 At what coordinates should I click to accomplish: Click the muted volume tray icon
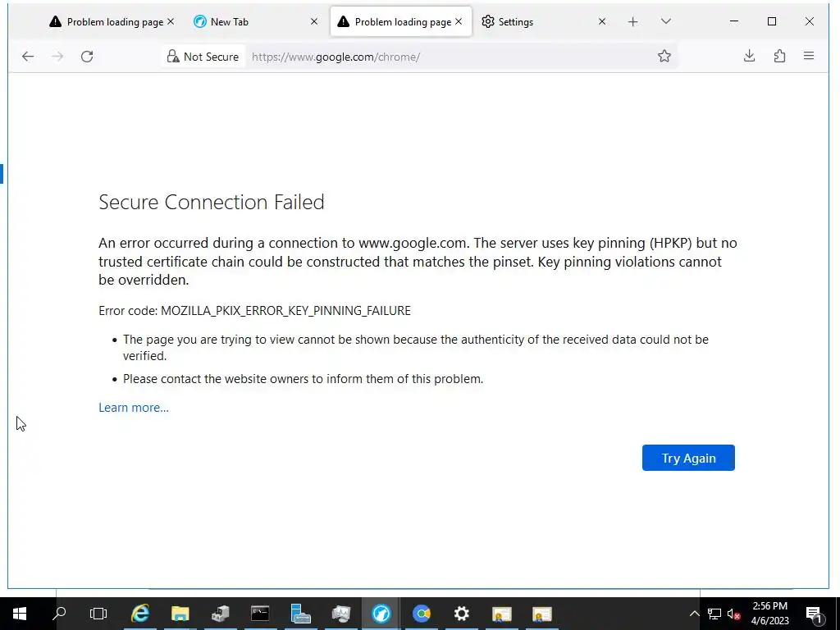[x=734, y=614]
